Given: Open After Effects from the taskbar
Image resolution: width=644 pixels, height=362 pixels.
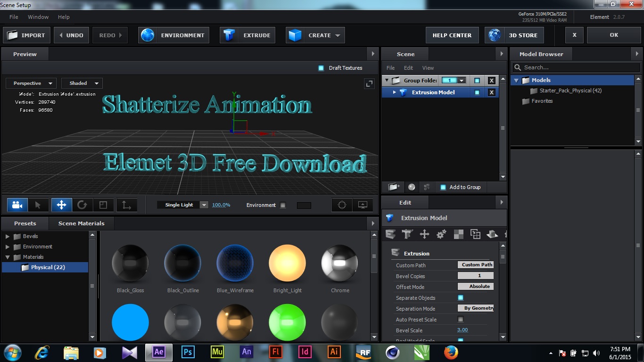Looking at the screenshot, I should click(159, 352).
